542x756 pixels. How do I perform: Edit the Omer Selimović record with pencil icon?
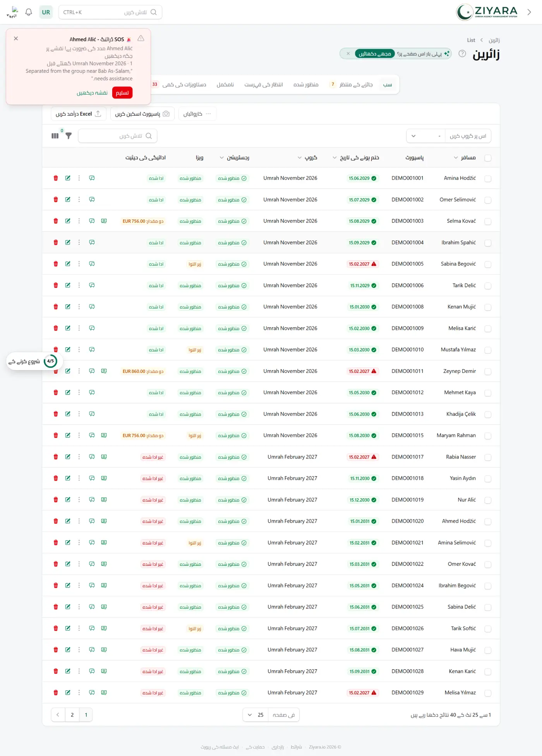click(68, 200)
